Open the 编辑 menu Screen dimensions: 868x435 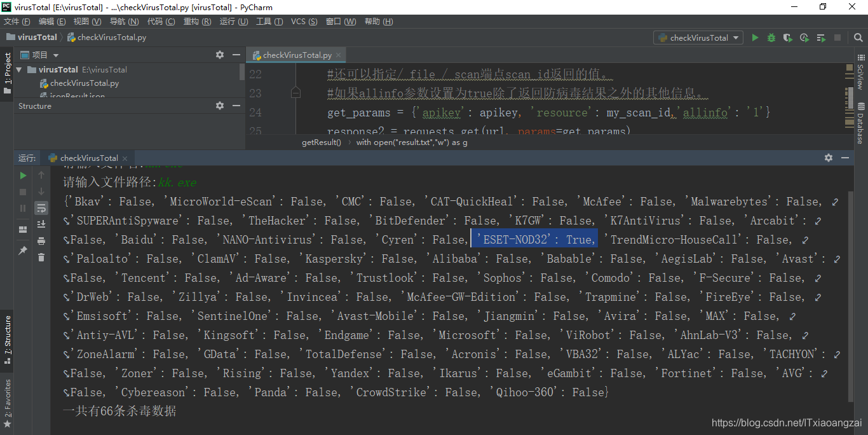(x=51, y=22)
